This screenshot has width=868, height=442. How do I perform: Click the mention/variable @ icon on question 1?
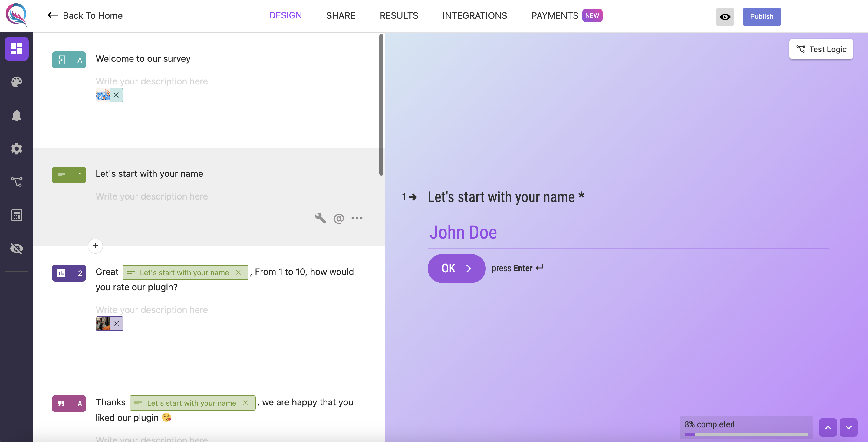click(339, 218)
